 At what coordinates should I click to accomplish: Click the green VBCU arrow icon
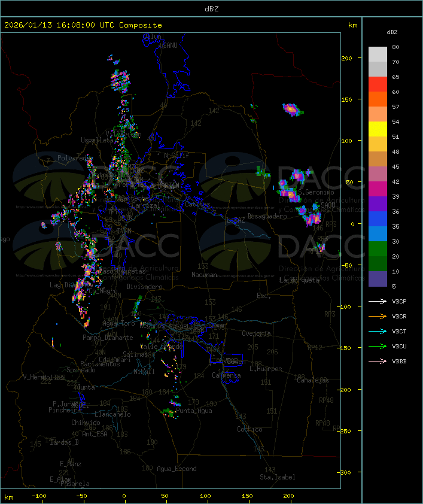(x=378, y=346)
